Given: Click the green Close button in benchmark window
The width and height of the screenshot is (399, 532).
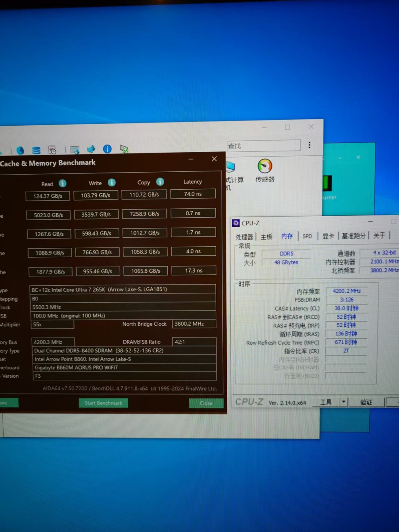Looking at the screenshot, I should 206,403.
